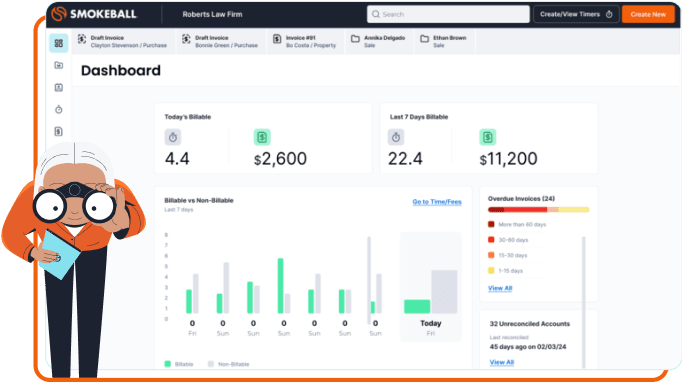Switch to Ethan Brown Sale tab

tap(445, 41)
